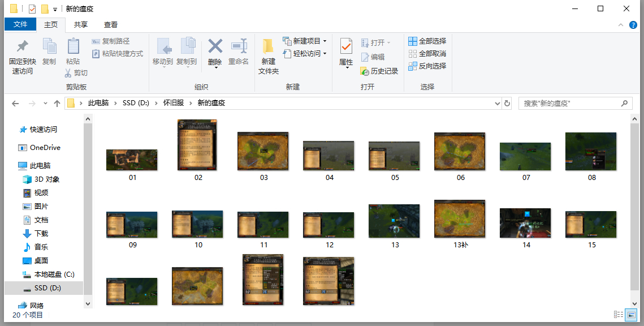This screenshot has width=644, height=326.
Task: Go up one folder level
Action: pos(57,103)
